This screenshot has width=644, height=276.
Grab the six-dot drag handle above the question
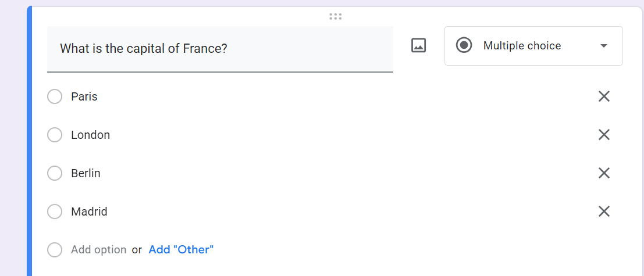coord(335,16)
